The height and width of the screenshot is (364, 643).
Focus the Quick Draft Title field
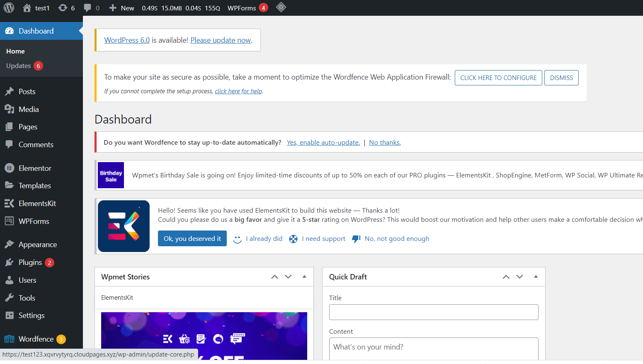click(434, 312)
